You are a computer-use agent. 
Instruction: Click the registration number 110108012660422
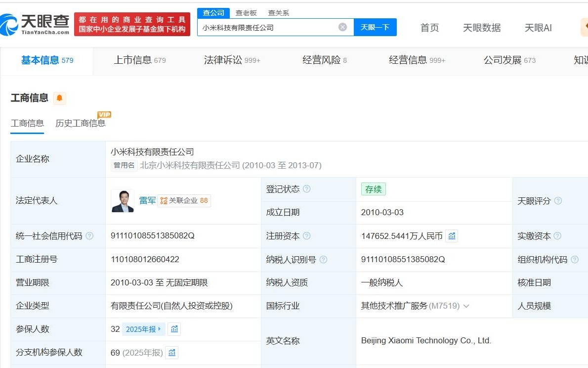145,260
